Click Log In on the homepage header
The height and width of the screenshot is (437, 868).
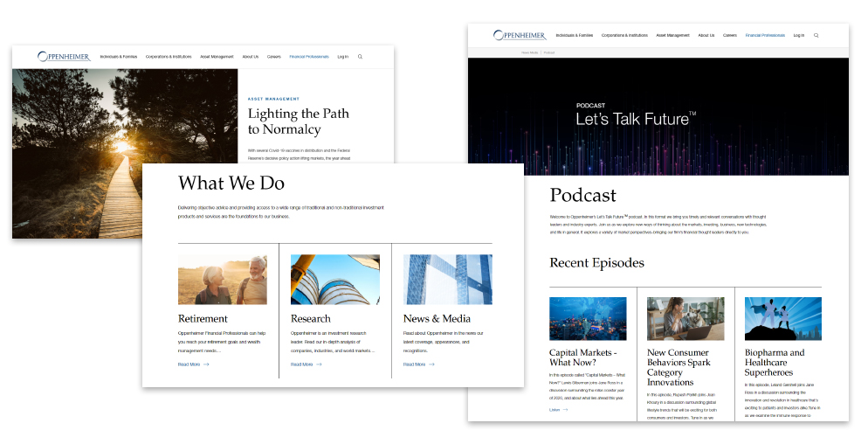pos(343,57)
